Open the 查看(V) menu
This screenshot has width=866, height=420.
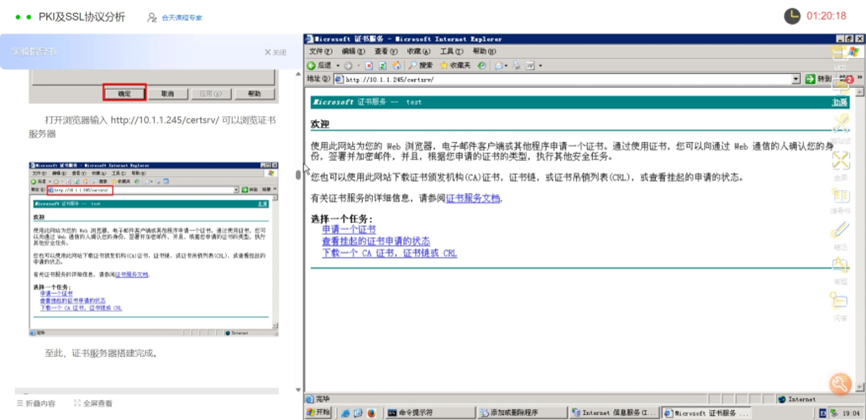click(x=386, y=51)
